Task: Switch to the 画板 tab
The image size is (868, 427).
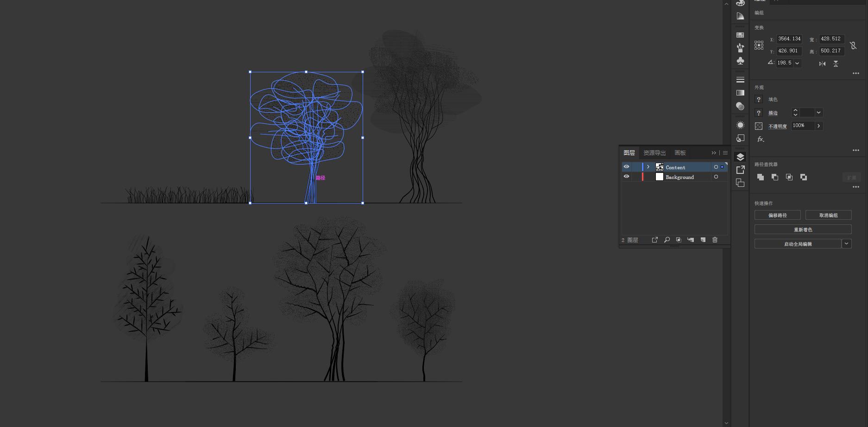Action: (680, 153)
